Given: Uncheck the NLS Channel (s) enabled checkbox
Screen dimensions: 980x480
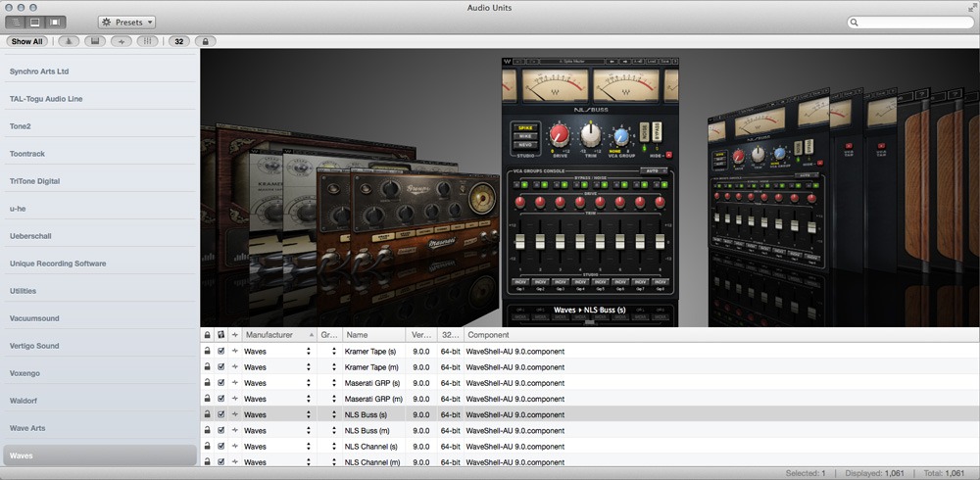Looking at the screenshot, I should coord(220,447).
